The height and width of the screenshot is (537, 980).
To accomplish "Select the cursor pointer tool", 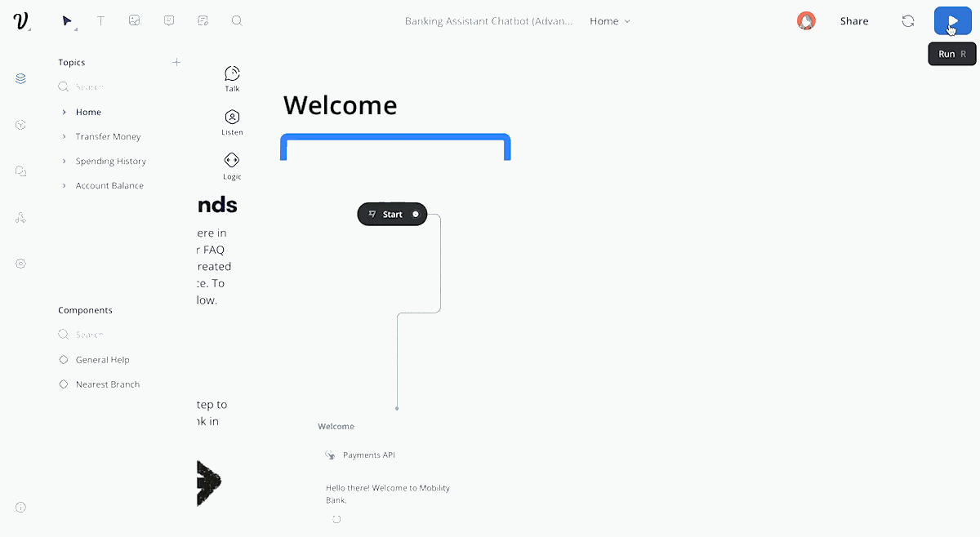I will [x=68, y=21].
